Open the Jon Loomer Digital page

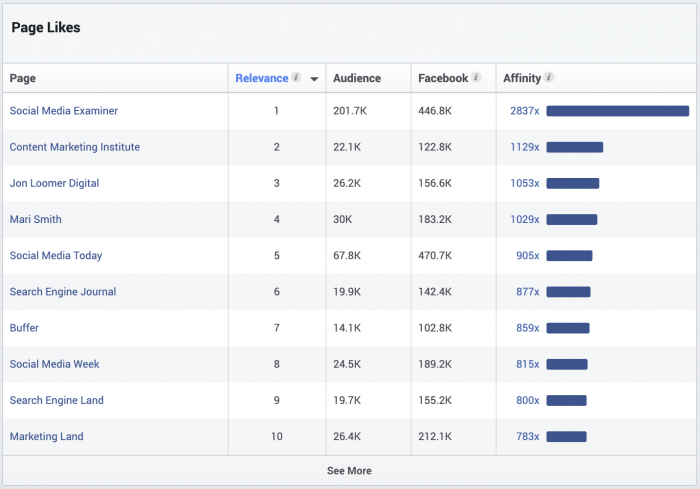pos(54,183)
